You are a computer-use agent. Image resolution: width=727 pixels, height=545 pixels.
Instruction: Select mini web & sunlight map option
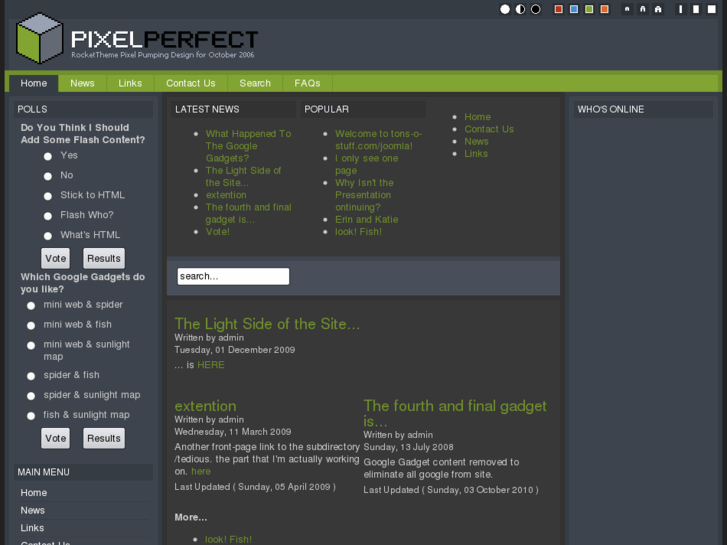tap(31, 346)
